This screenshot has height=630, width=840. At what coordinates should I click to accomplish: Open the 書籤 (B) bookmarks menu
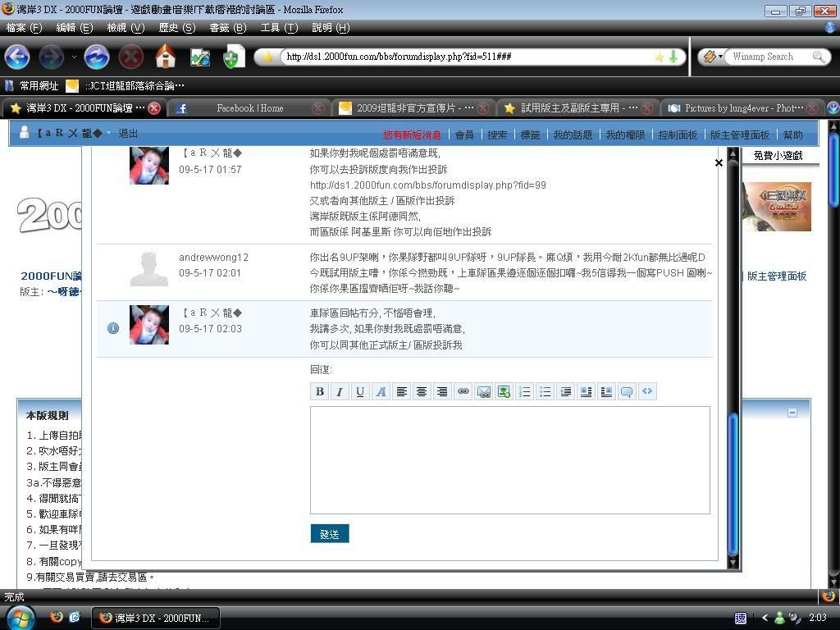pyautogui.click(x=227, y=28)
